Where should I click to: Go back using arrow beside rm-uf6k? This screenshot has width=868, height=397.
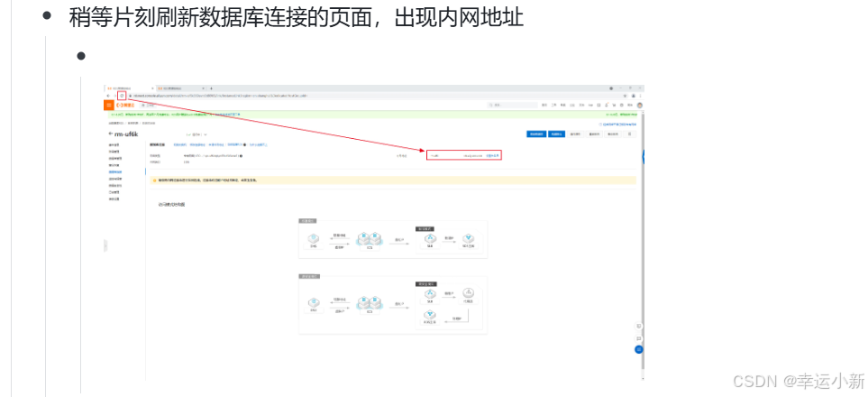(x=111, y=134)
